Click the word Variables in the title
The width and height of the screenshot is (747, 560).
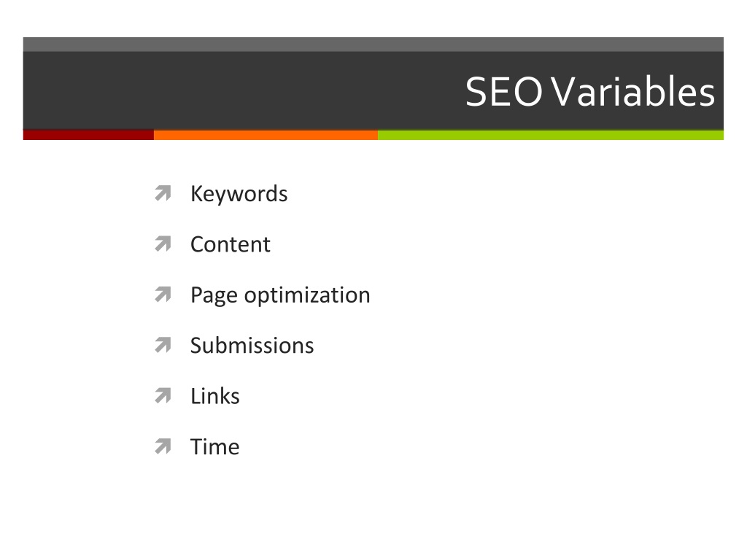coord(633,91)
